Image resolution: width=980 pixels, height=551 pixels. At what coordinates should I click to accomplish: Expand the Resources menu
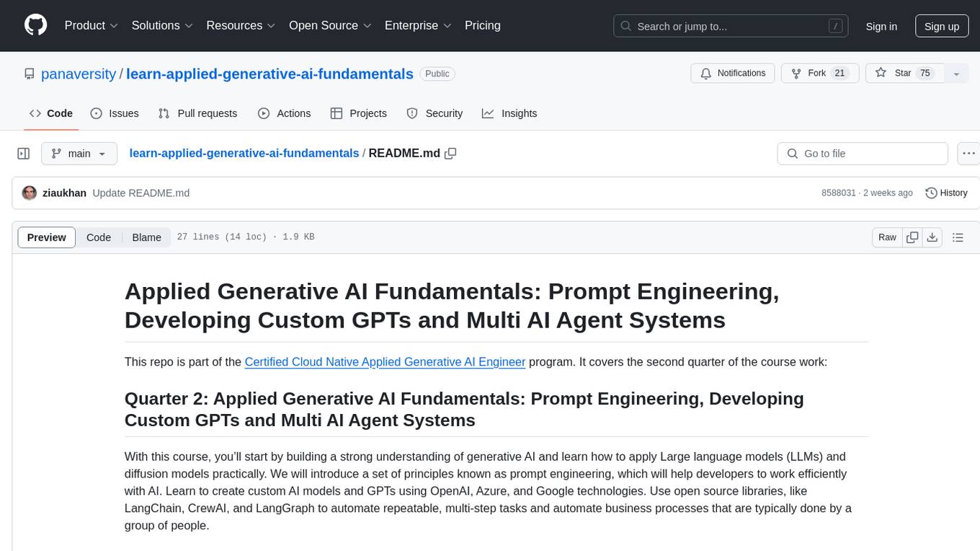[x=241, y=25]
